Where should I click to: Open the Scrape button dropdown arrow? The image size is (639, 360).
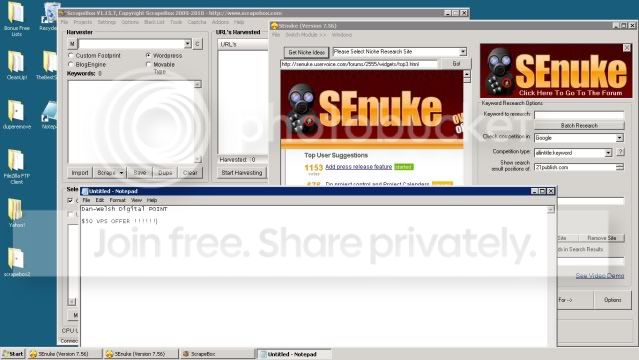click(121, 173)
